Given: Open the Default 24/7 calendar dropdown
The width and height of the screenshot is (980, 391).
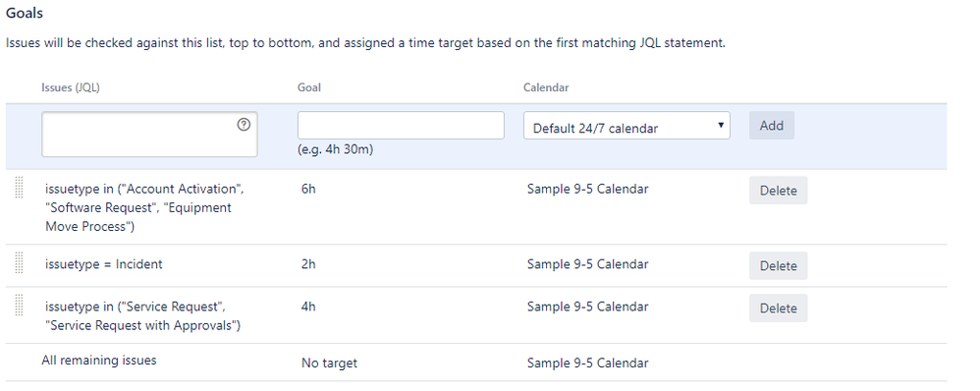Looking at the screenshot, I should click(x=626, y=126).
